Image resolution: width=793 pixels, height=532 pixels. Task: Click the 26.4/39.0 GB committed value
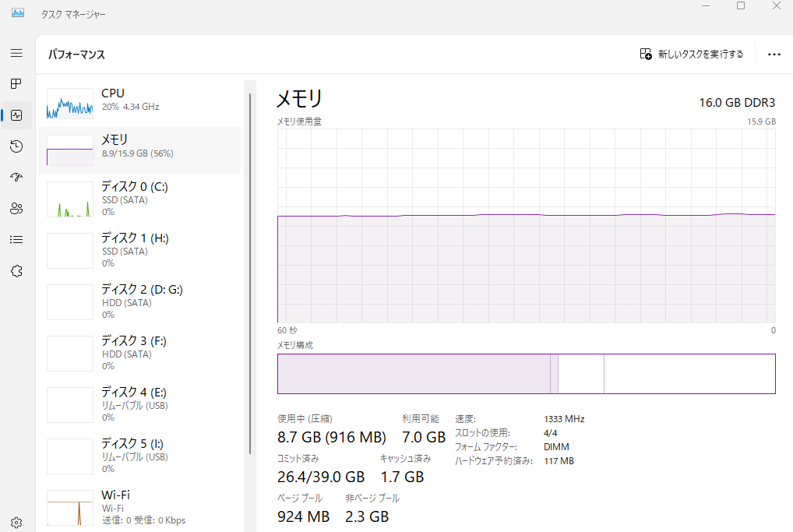321,477
